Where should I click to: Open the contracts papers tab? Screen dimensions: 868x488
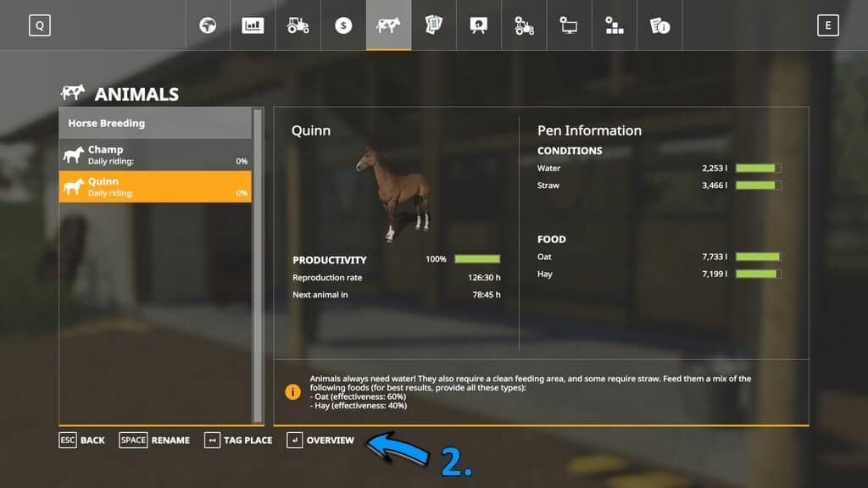pyautogui.click(x=434, y=25)
